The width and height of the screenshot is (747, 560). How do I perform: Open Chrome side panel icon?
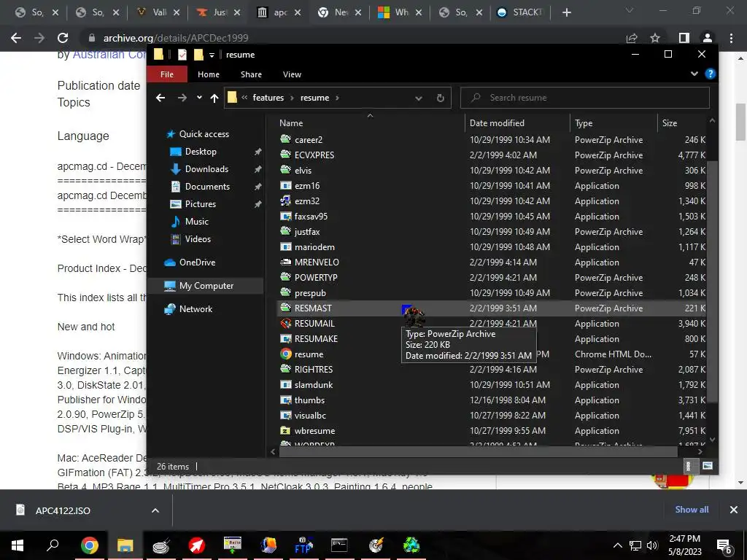tap(684, 38)
